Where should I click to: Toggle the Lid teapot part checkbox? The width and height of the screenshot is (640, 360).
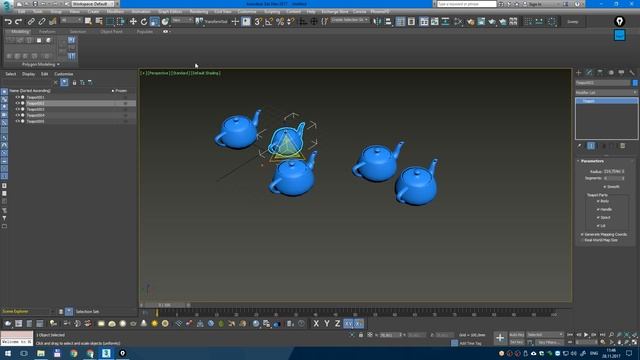coord(598,225)
